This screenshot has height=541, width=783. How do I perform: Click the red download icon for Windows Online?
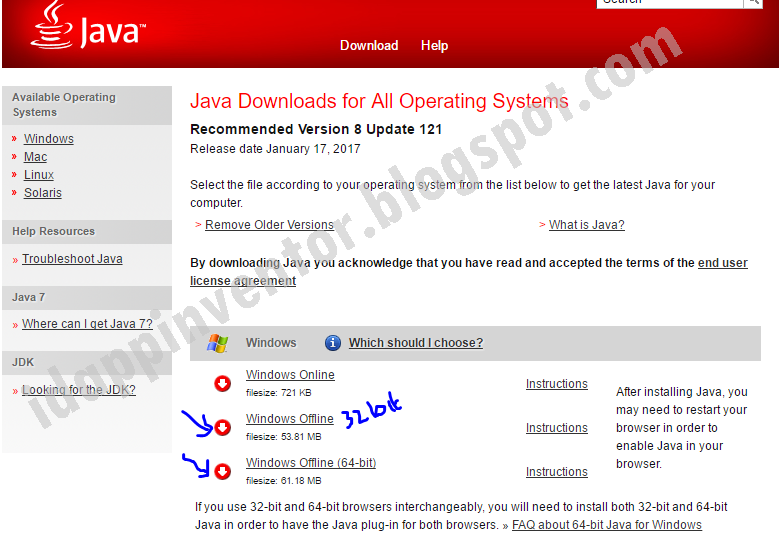222,384
